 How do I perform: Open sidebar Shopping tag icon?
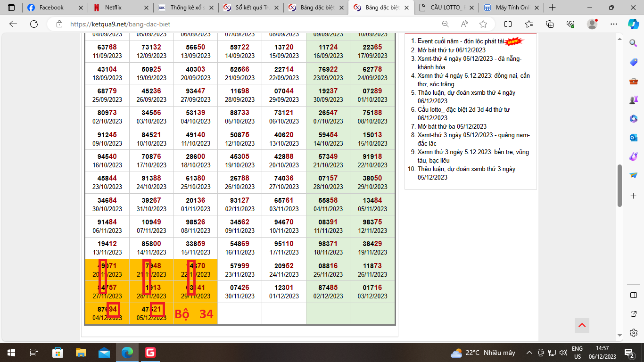coord(633,62)
